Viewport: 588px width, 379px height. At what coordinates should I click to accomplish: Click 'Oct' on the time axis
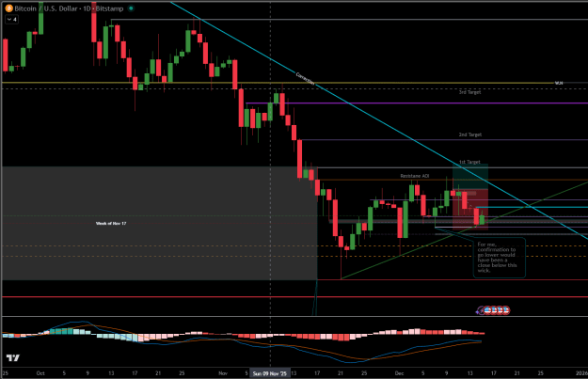(40, 373)
